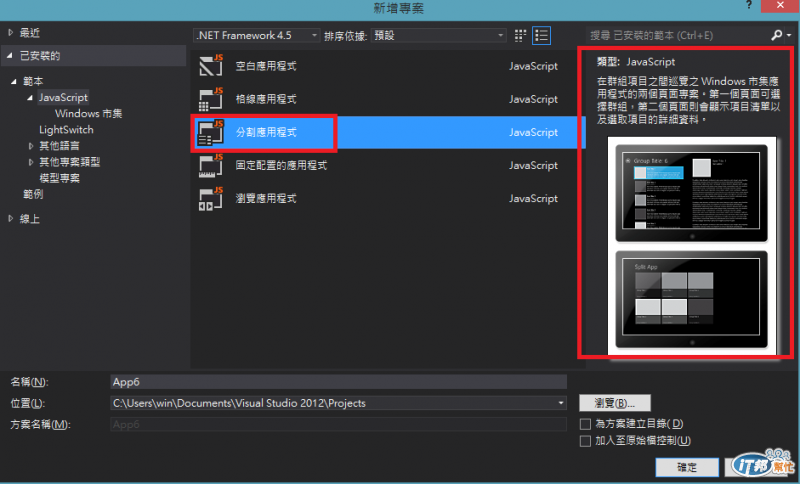
Task: Click the 分割應用程式 row text
Action: pos(266,132)
